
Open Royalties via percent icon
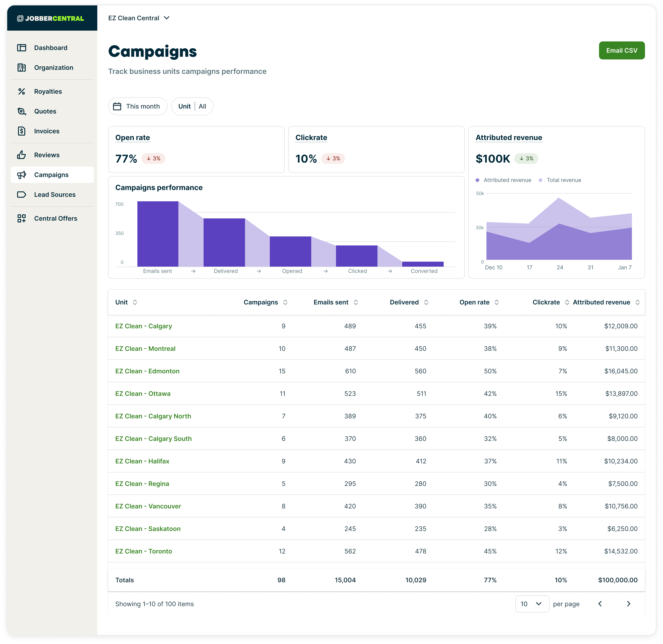pyautogui.click(x=22, y=91)
